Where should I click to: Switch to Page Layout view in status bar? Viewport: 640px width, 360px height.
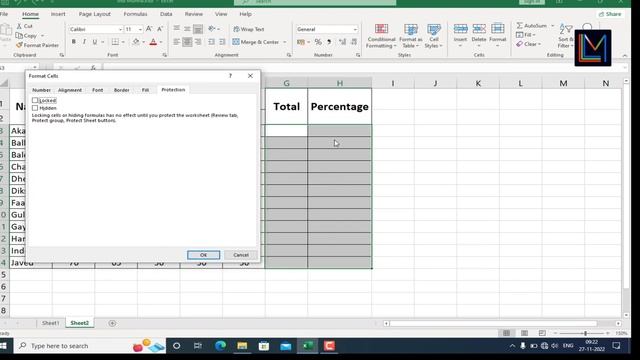(x=524, y=333)
